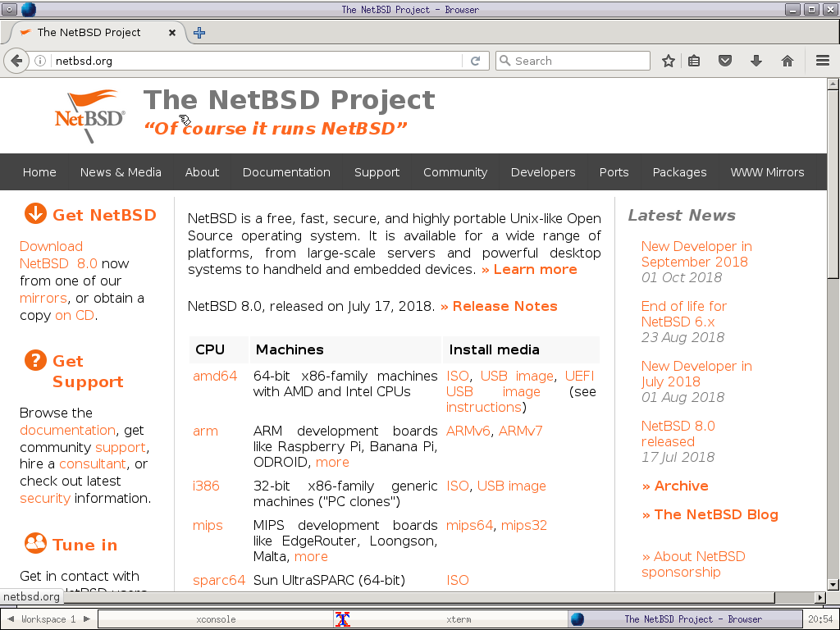Follow the consultant link

pyautogui.click(x=93, y=464)
